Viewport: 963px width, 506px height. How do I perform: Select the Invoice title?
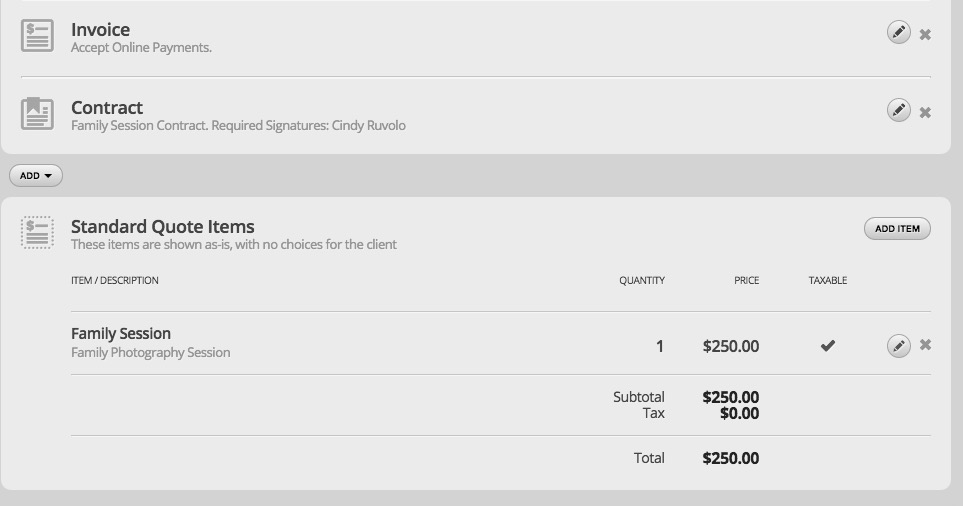click(100, 29)
